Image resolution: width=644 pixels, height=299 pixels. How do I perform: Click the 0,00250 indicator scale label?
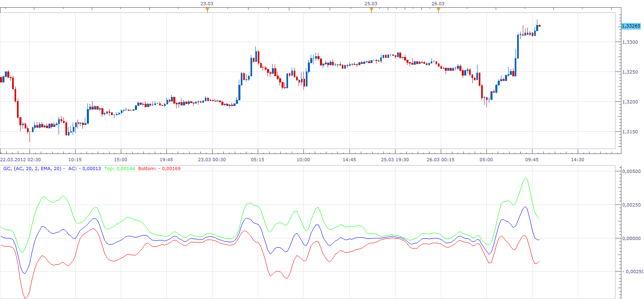click(x=631, y=205)
